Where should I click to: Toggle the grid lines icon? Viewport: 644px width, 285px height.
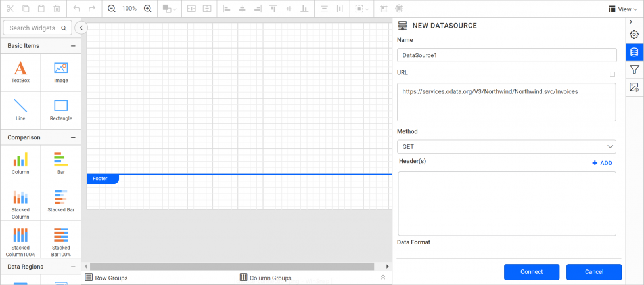(384, 9)
